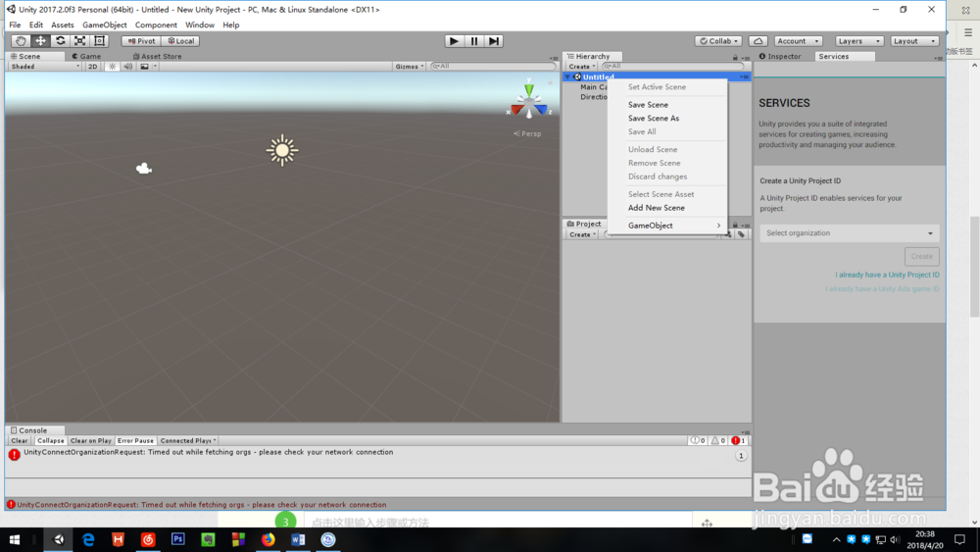This screenshot has width=980, height=552.
Task: Open the GameObject menu in menu bar
Action: pyautogui.click(x=105, y=25)
